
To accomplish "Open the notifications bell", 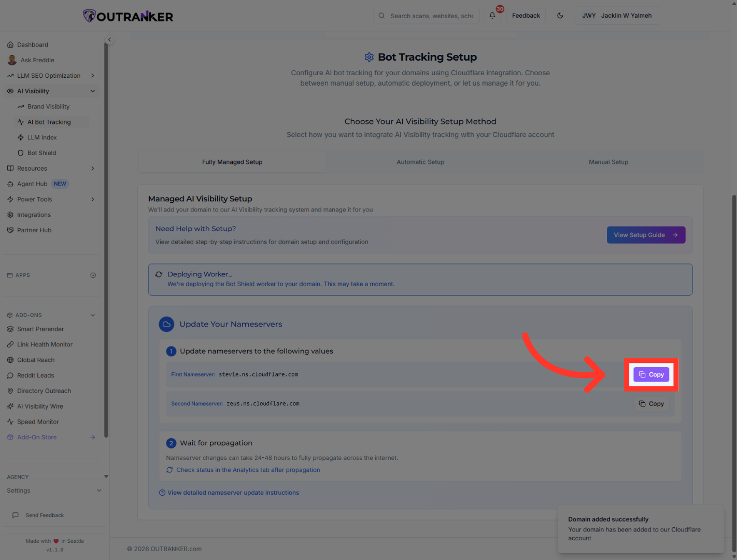I will tap(492, 16).
